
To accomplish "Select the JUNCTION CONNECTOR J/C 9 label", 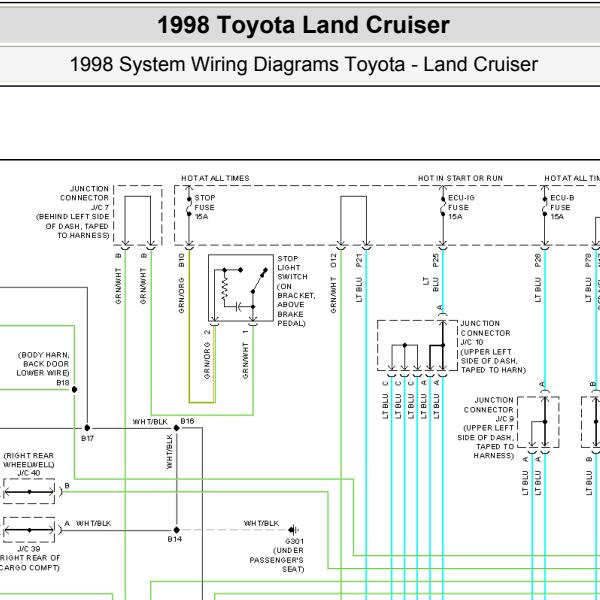I will click(x=486, y=428).
